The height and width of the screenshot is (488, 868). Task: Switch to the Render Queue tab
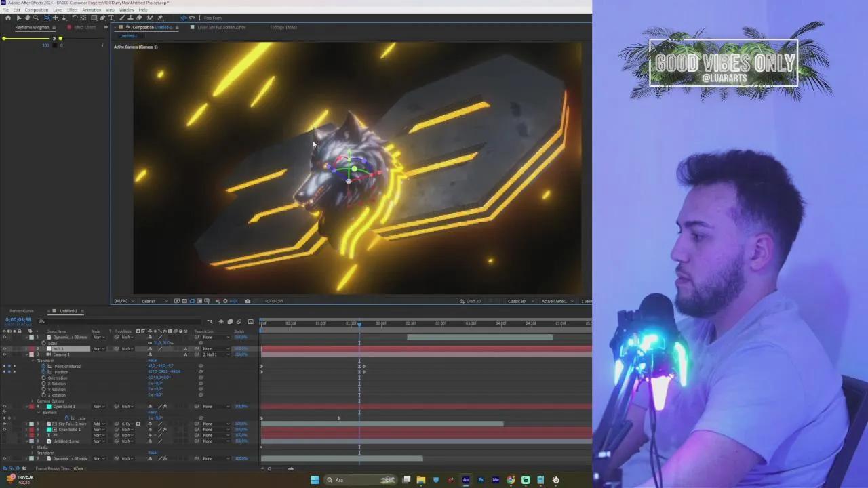(x=22, y=311)
